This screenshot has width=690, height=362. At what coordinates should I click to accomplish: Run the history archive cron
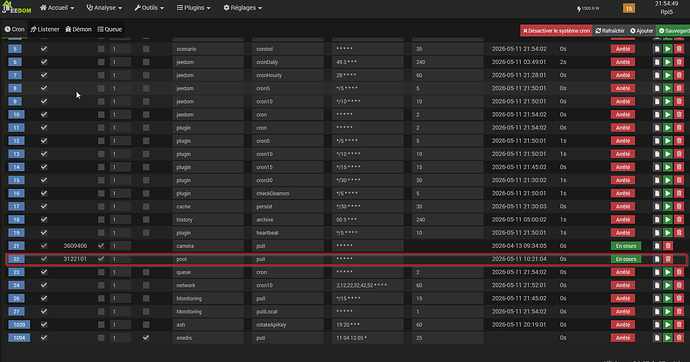pos(668,219)
